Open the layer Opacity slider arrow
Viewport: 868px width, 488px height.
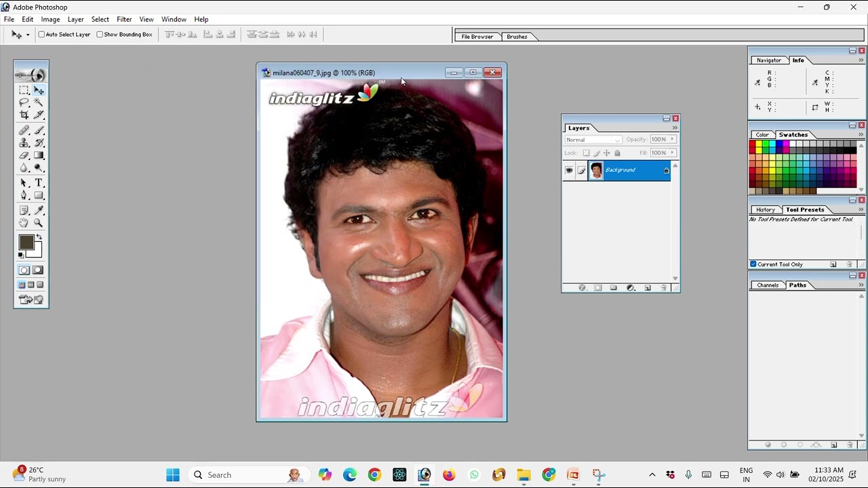(672, 140)
